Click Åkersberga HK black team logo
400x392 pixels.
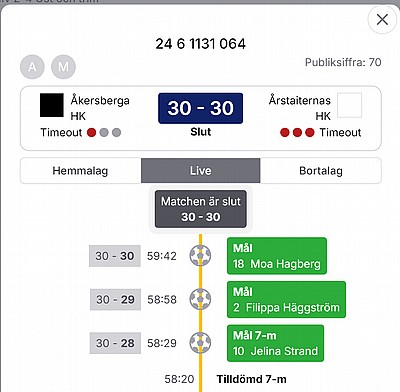pos(52,105)
